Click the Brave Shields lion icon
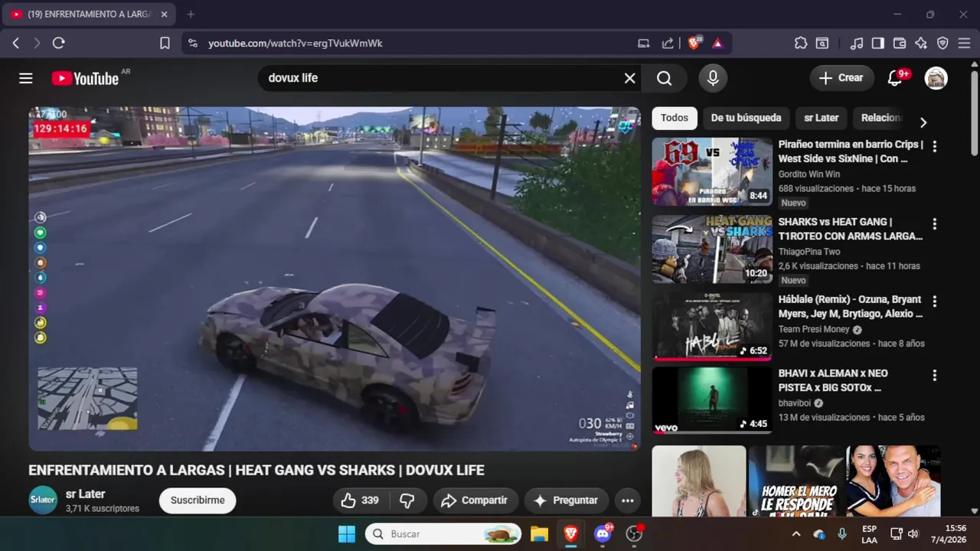 (694, 44)
